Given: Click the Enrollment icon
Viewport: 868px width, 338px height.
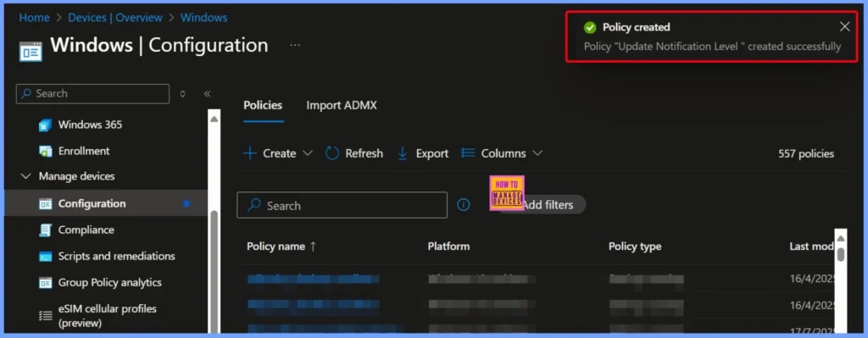Looking at the screenshot, I should [45, 151].
